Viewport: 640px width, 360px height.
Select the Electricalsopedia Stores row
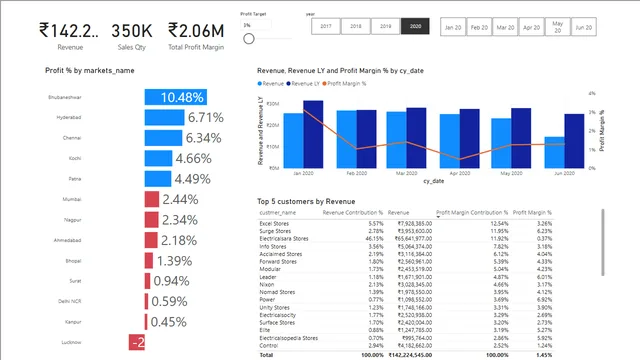pos(405,338)
